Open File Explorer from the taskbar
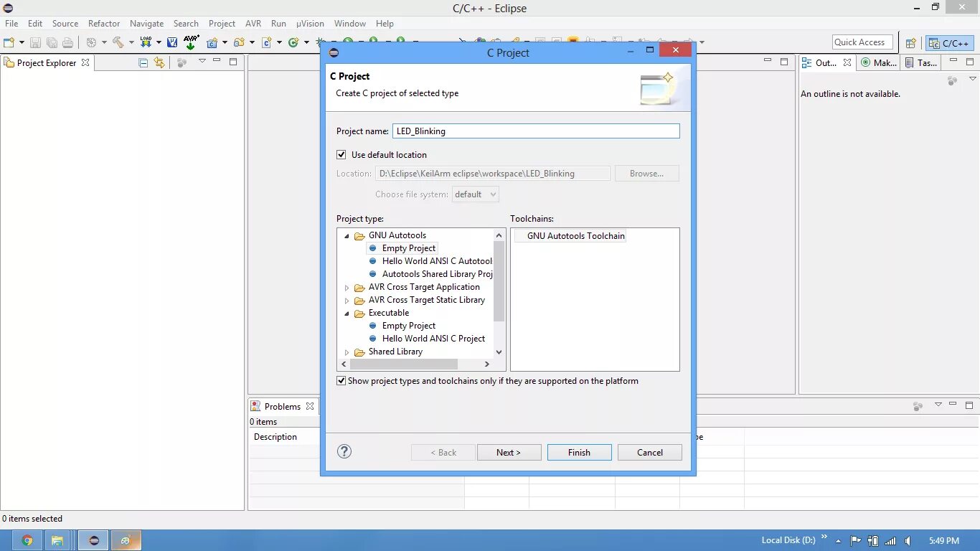980x551 pixels. (x=57, y=540)
